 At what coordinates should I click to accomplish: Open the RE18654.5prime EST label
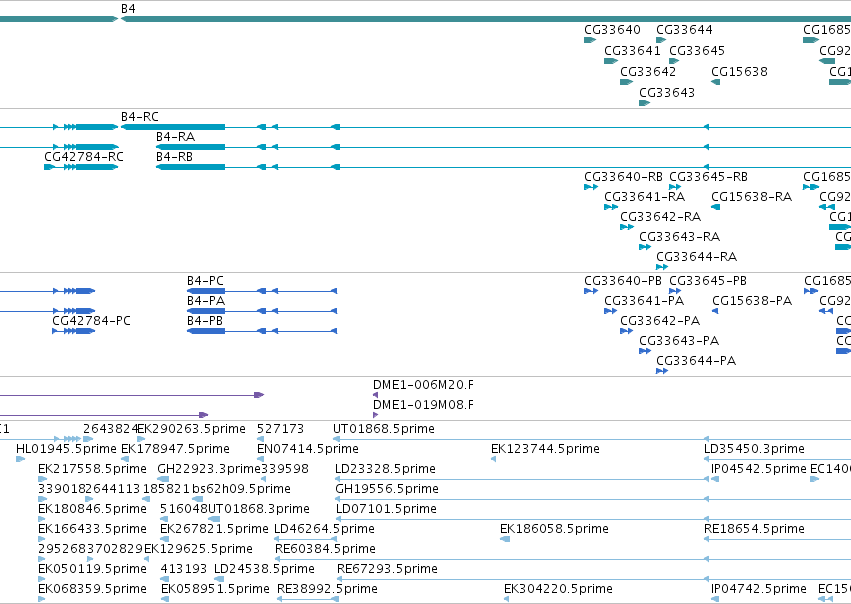coord(754,529)
